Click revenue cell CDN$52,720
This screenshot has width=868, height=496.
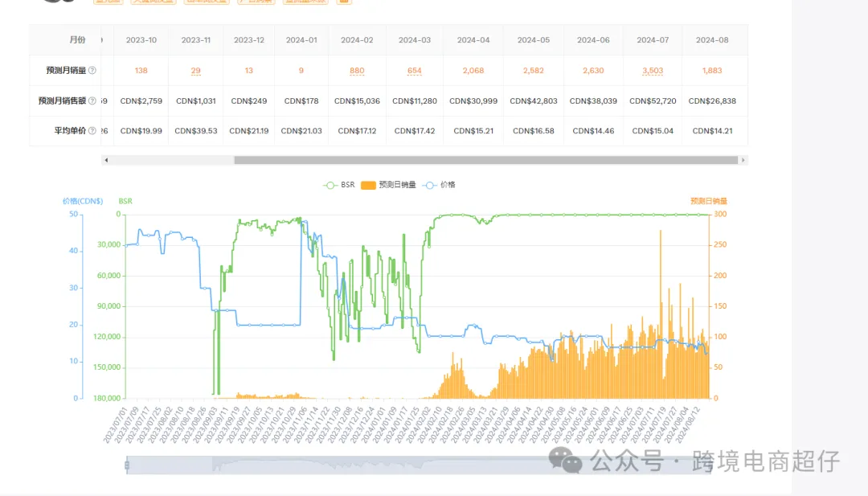(653, 100)
